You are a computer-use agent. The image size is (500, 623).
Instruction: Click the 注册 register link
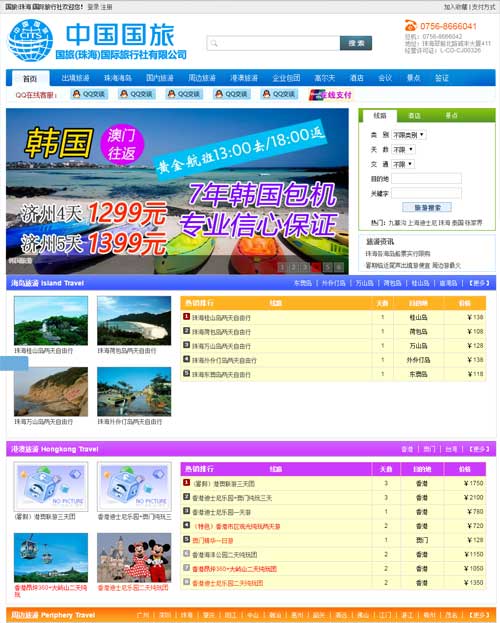pos(107,7)
